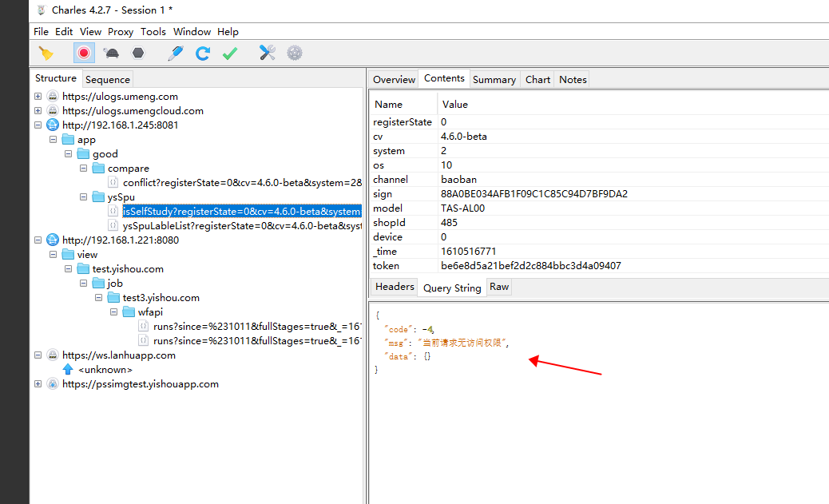Collapse the job folder node
The height and width of the screenshot is (504, 829).
(x=84, y=284)
